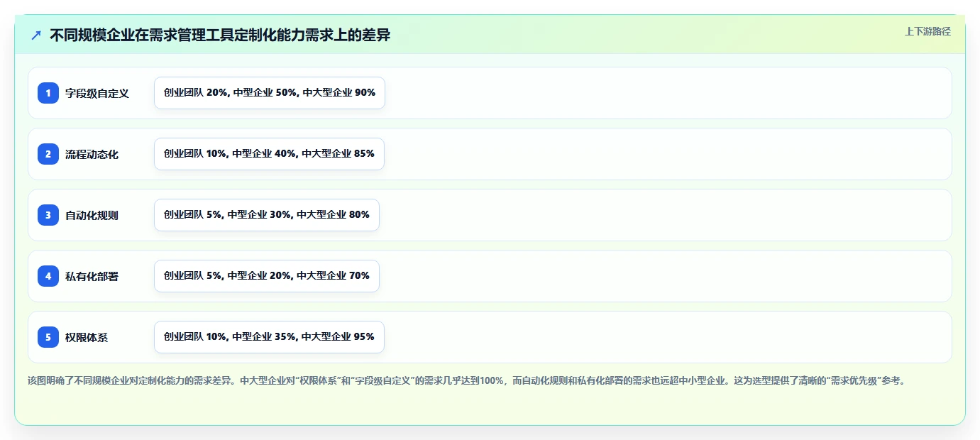Screen dimensions: 980x440
Task: Select the 私有化部署 row label
Action: tap(92, 276)
